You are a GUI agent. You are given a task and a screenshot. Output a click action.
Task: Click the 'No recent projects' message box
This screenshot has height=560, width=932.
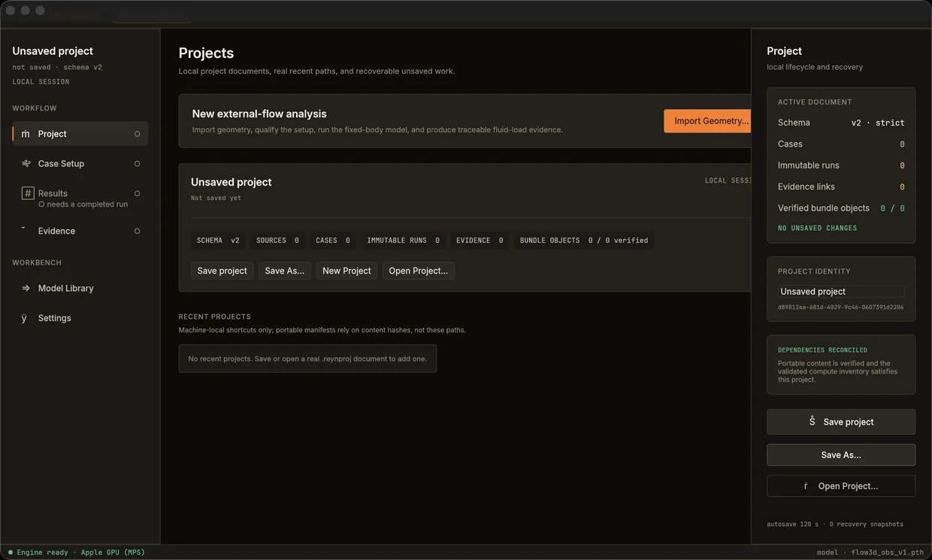pos(307,359)
